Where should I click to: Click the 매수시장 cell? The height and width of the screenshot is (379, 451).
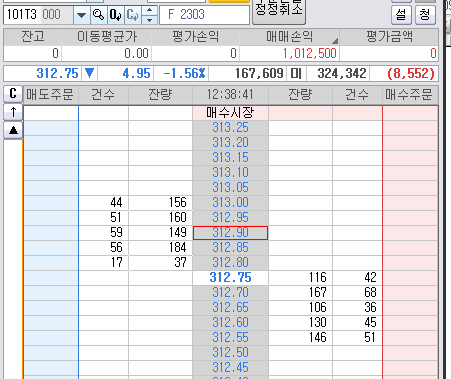coord(230,113)
